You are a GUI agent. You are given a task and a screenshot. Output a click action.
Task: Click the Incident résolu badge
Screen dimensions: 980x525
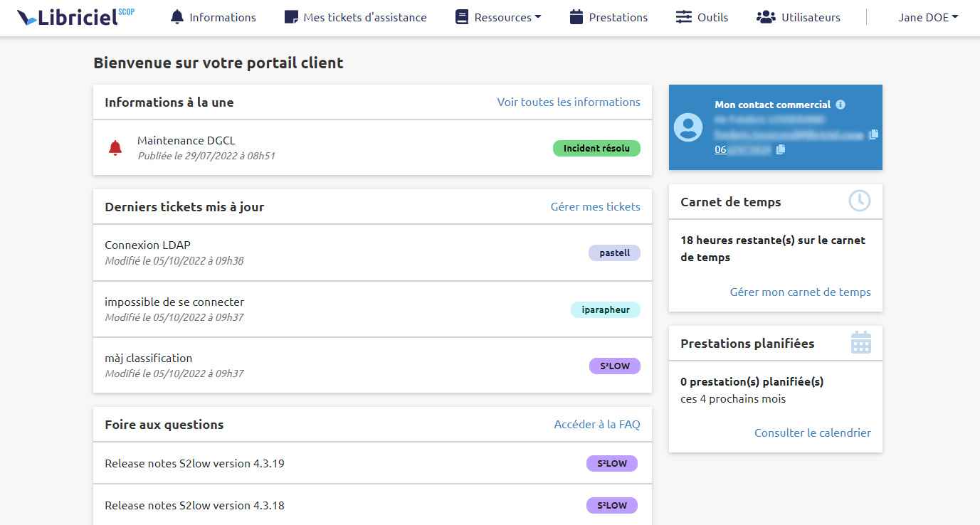[x=596, y=148]
